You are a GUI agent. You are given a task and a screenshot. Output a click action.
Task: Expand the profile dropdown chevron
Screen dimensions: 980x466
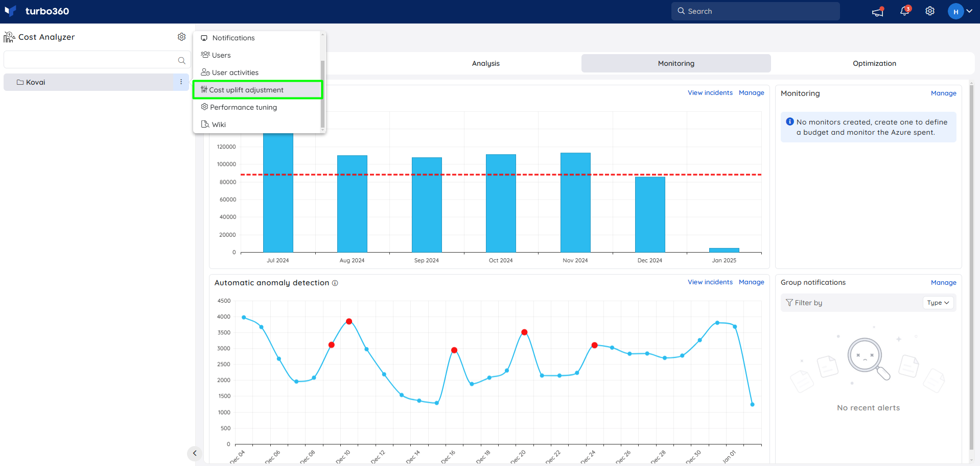click(x=969, y=11)
